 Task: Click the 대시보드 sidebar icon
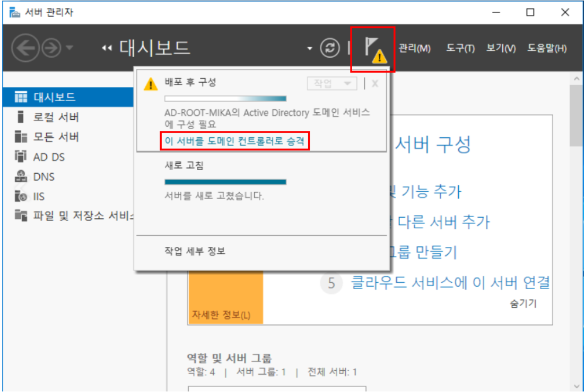point(21,97)
